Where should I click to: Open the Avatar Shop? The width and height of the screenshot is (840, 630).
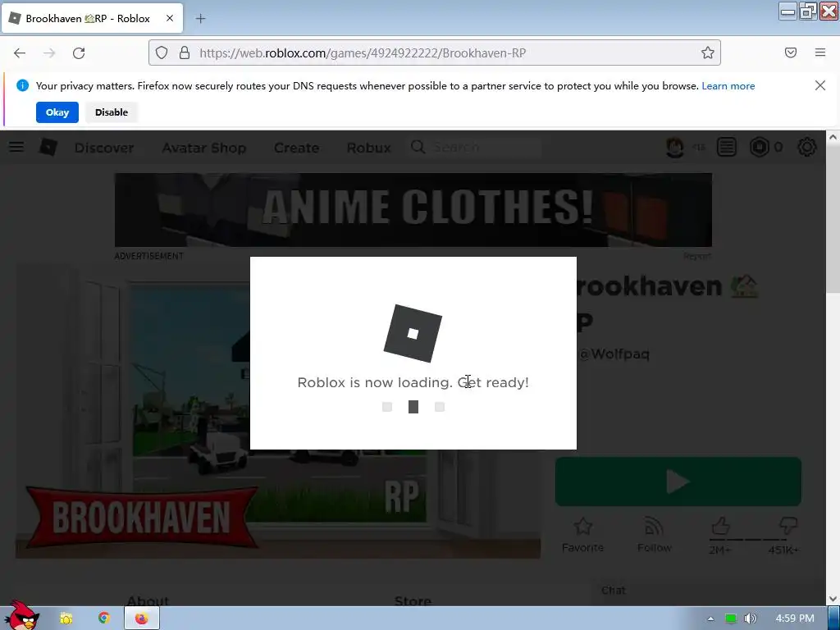click(204, 148)
